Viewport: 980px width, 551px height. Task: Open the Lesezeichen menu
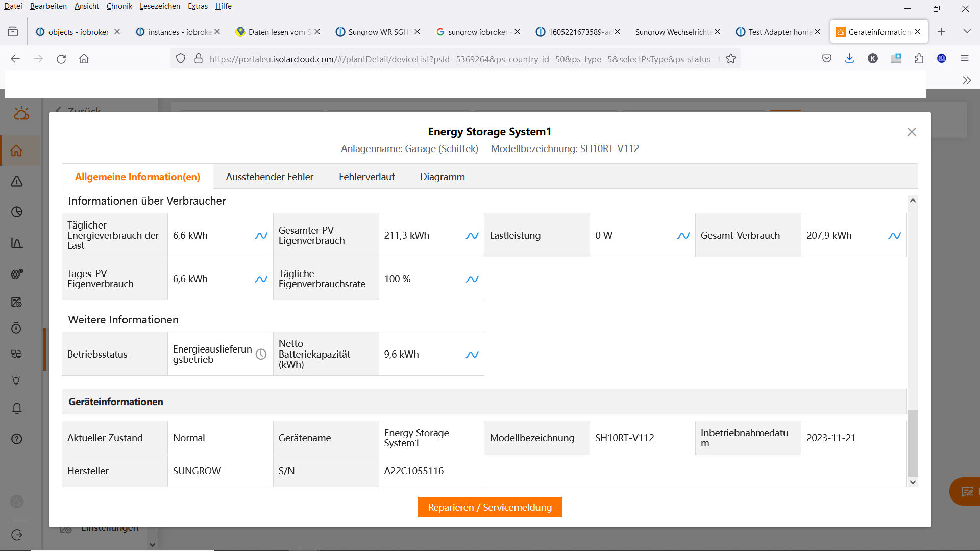[160, 6]
